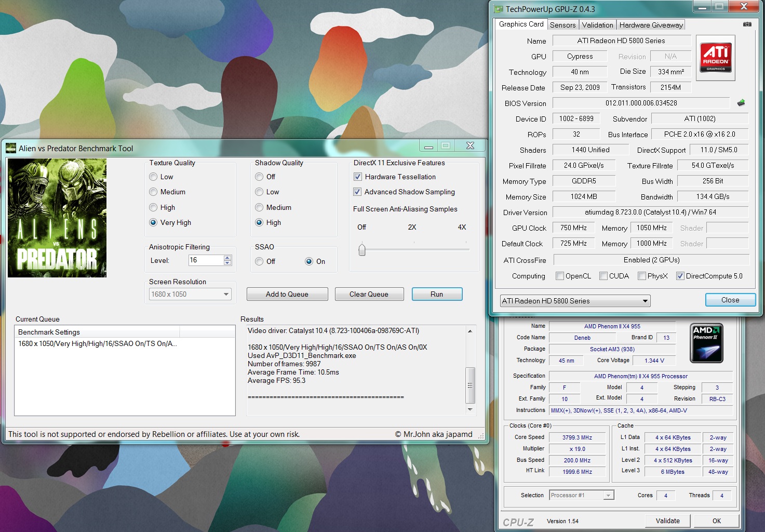Open the Screen Resolution dropdown

coord(190,295)
